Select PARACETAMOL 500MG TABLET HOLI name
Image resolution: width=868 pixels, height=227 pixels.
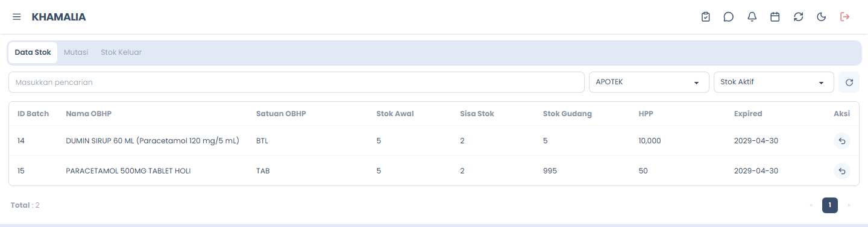click(128, 171)
